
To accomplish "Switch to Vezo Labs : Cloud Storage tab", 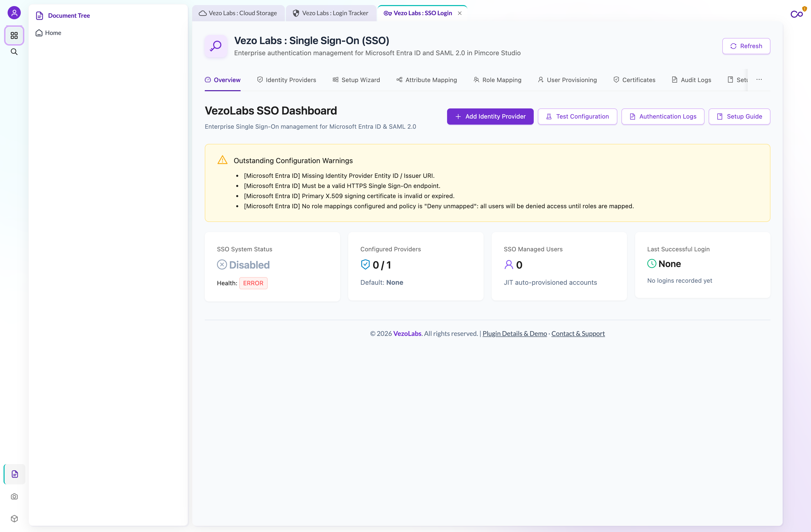I will [238, 13].
